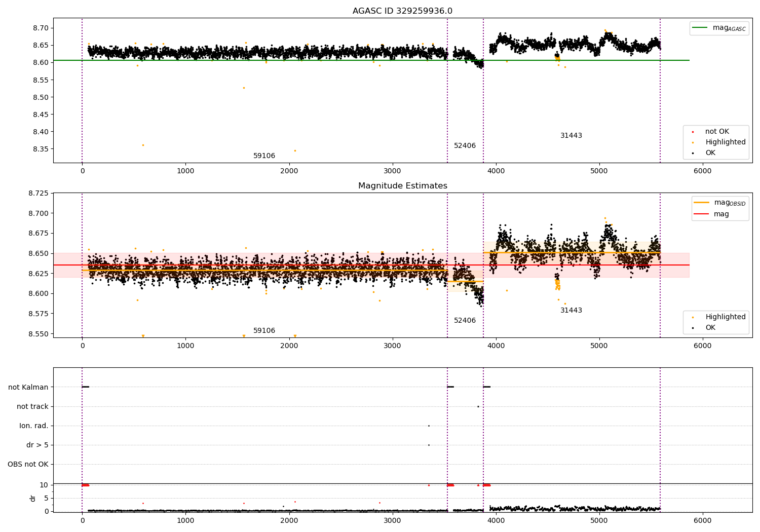Click the red 'not OK' legend marker
The height and width of the screenshot is (532, 760).
pos(693,132)
